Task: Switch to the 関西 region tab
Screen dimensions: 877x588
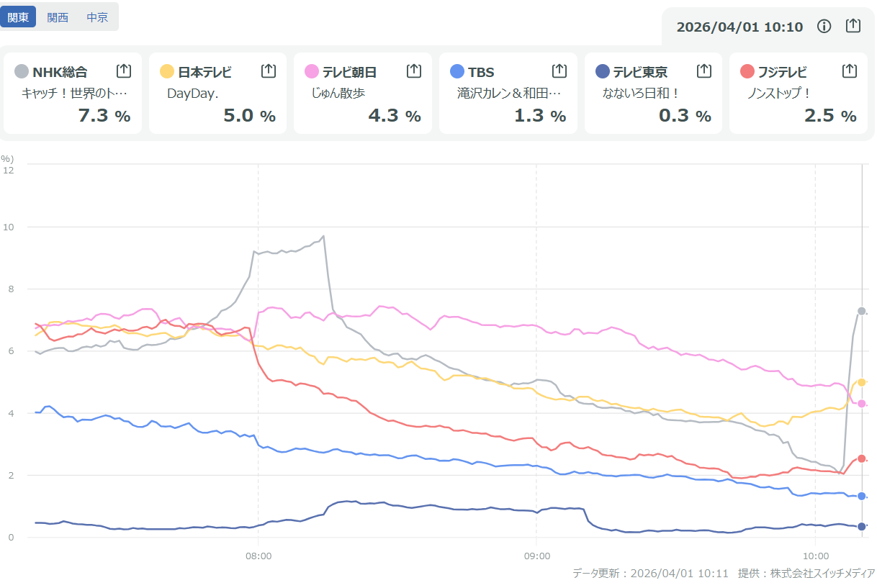Action: [x=58, y=17]
